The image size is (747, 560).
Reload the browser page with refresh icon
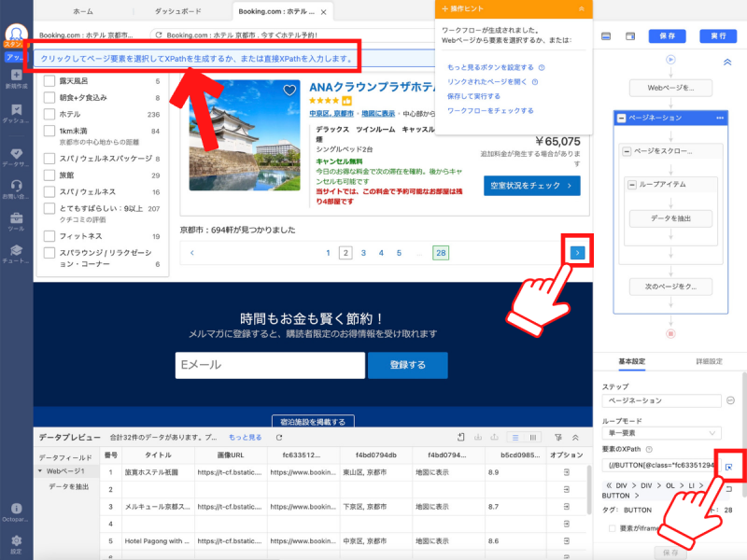(159, 35)
